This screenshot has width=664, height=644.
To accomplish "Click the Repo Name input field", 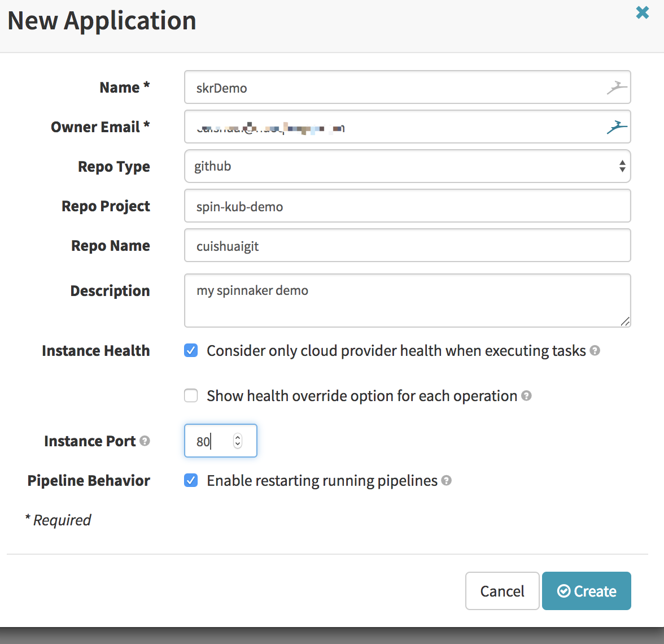I will coord(407,246).
